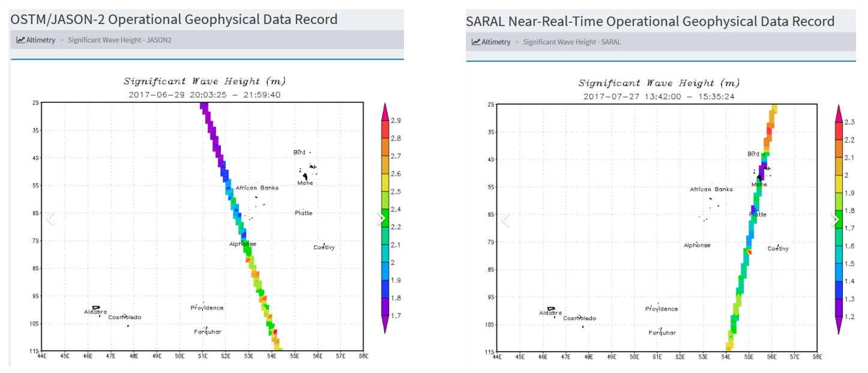Click the '2S' latitude label on SARAL map

click(491, 105)
